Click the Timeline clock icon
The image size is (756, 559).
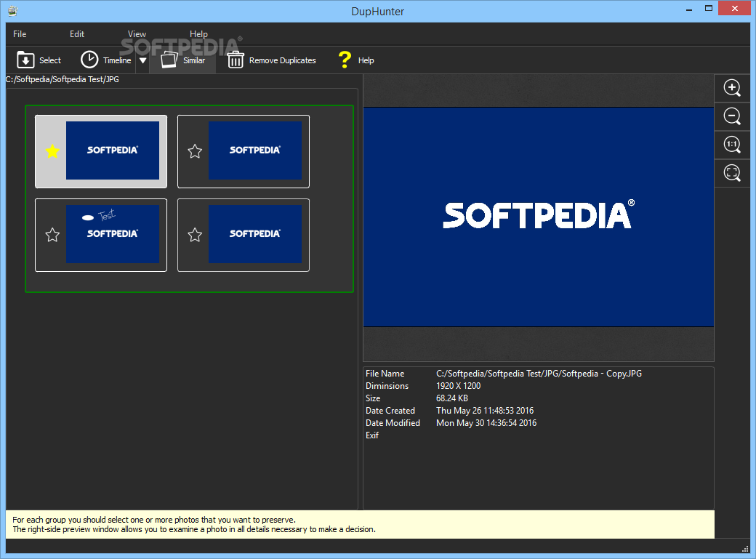click(89, 60)
